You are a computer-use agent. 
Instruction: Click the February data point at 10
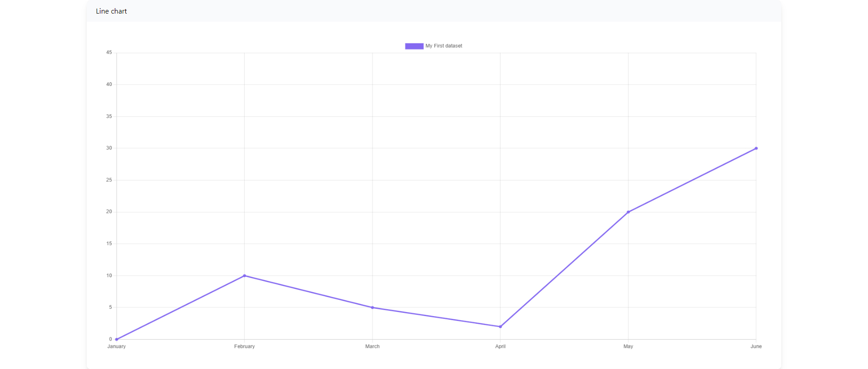(245, 276)
